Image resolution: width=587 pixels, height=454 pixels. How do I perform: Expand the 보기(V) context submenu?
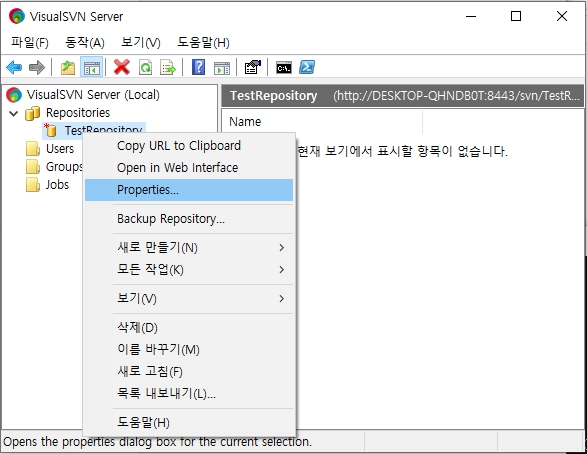point(189,299)
